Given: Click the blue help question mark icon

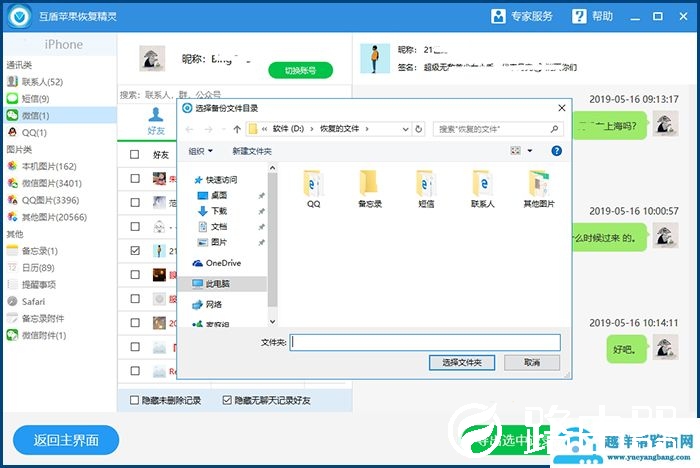Looking at the screenshot, I should 556,151.
